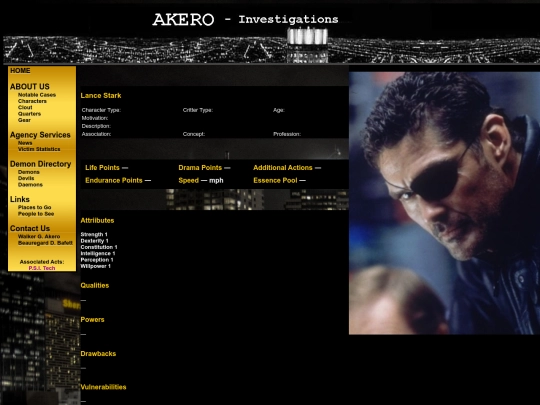Click the Endurance Points label
This screenshot has width=540, height=405.
[x=114, y=180]
